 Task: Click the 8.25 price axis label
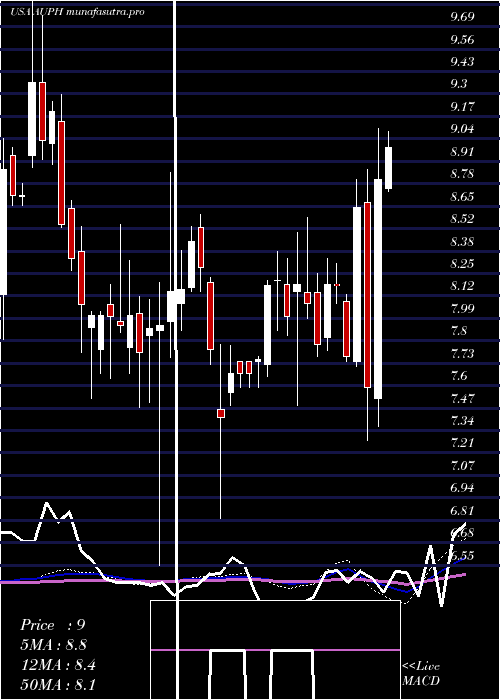coord(462,263)
